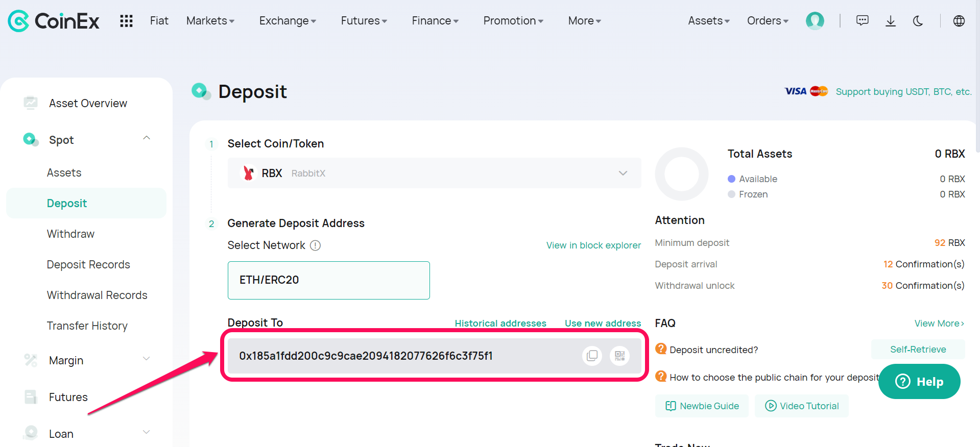The width and height of the screenshot is (980, 447).
Task: Open the apps grid menu icon
Action: (126, 21)
